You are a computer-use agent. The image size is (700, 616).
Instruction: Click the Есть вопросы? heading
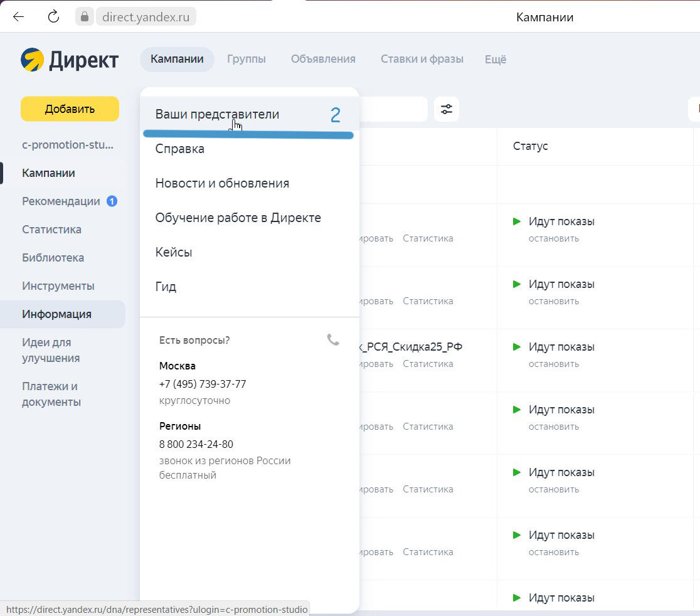click(x=194, y=340)
